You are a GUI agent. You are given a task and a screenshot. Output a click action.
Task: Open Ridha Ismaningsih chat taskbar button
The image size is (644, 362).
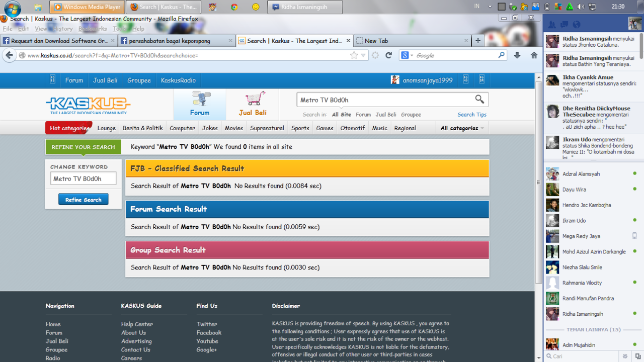coord(305,7)
